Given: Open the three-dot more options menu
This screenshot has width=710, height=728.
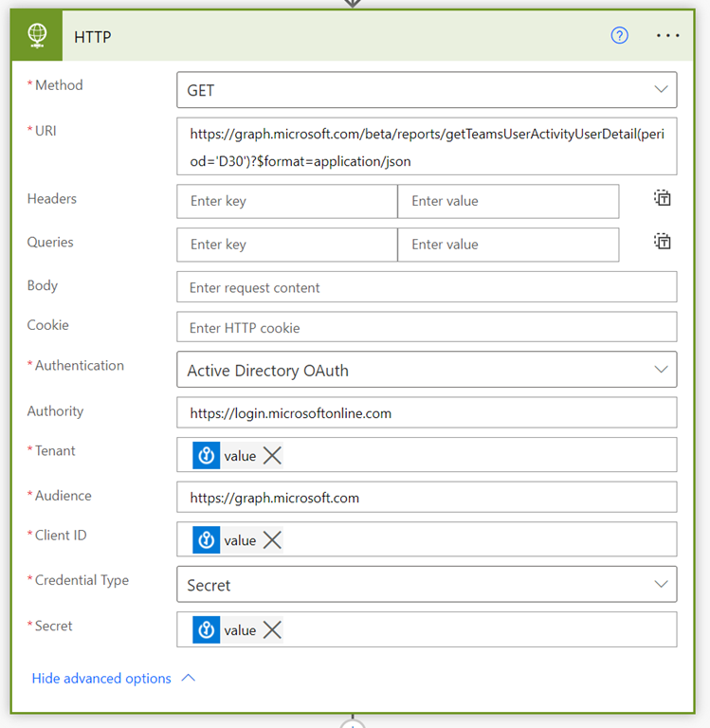Looking at the screenshot, I should [668, 36].
